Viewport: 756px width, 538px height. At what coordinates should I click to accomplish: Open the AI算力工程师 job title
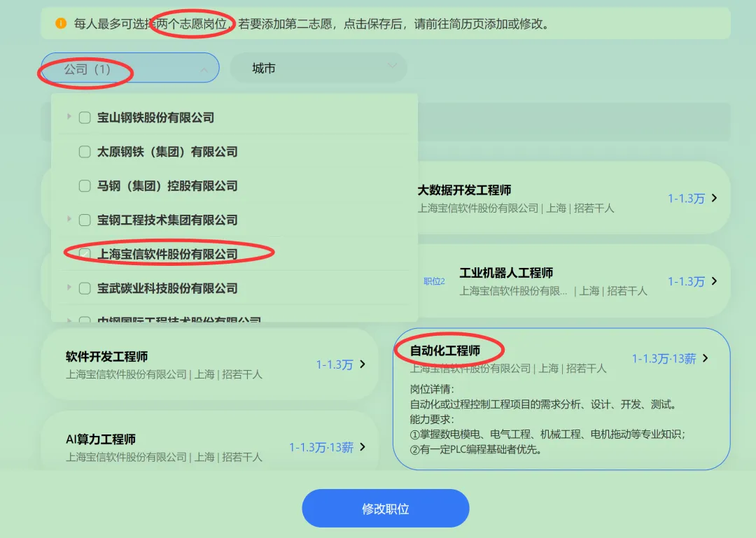point(101,439)
